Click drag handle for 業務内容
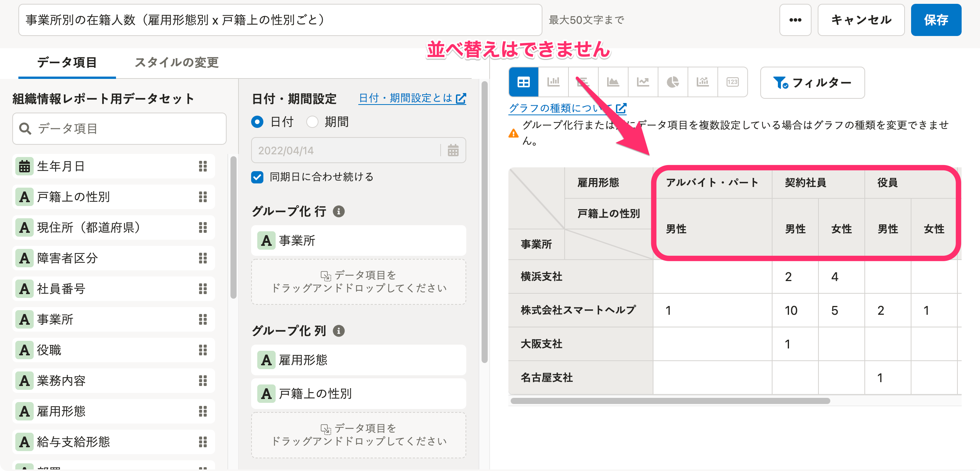Screen dimensions: 980x471 tap(203, 381)
